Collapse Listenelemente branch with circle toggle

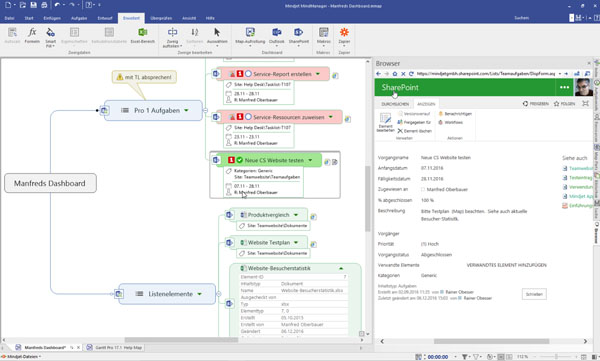[x=218, y=294]
